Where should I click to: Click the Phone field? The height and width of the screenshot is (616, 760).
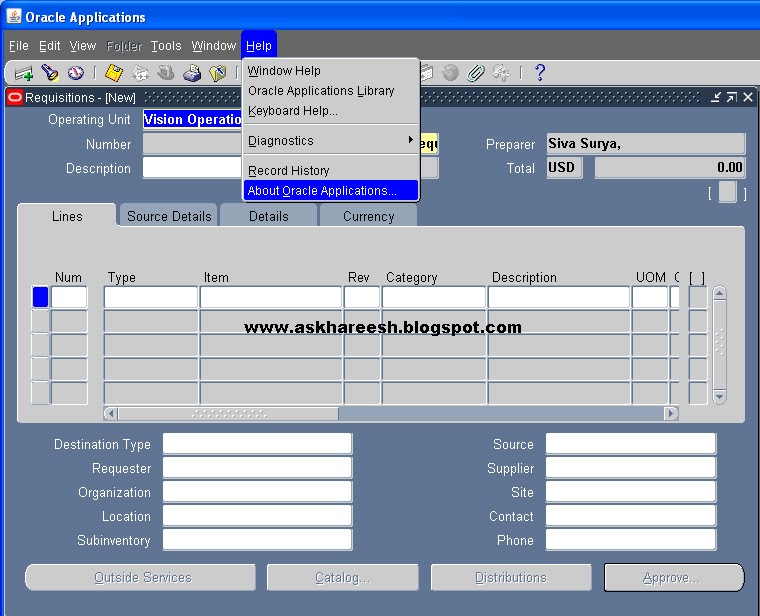(x=631, y=540)
